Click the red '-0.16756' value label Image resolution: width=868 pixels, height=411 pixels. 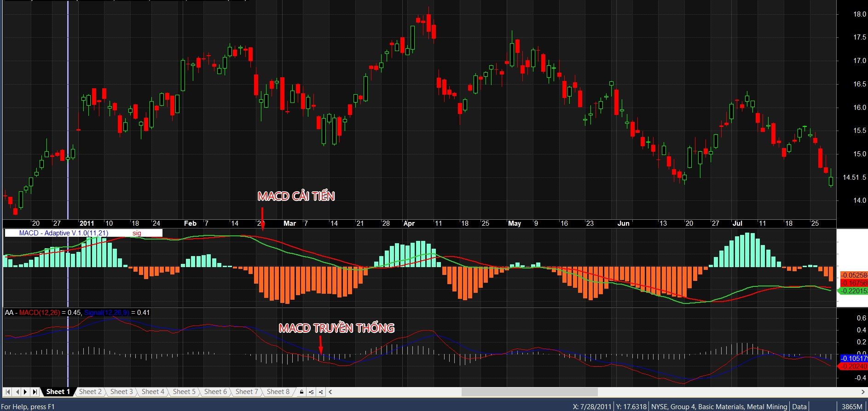[x=854, y=283]
